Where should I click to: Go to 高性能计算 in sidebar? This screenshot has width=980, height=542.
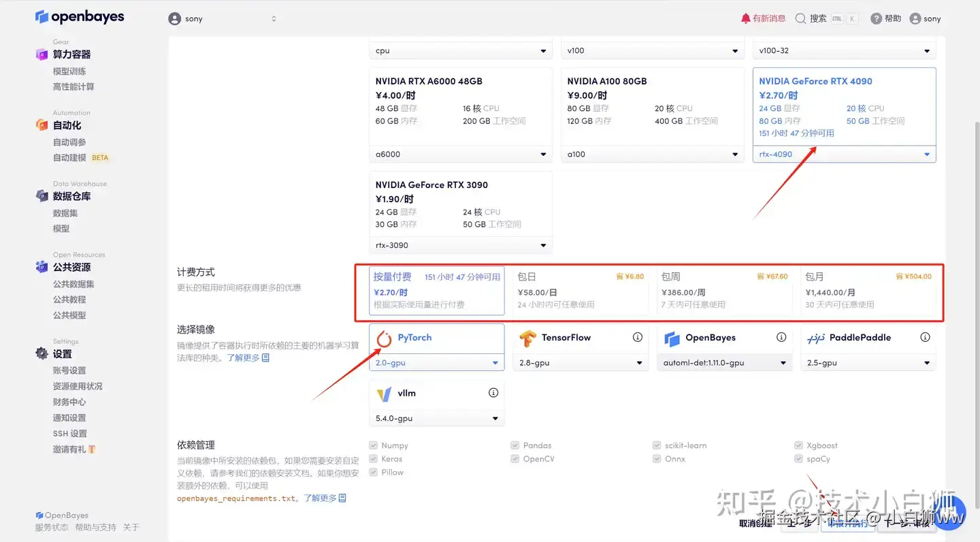[73, 87]
